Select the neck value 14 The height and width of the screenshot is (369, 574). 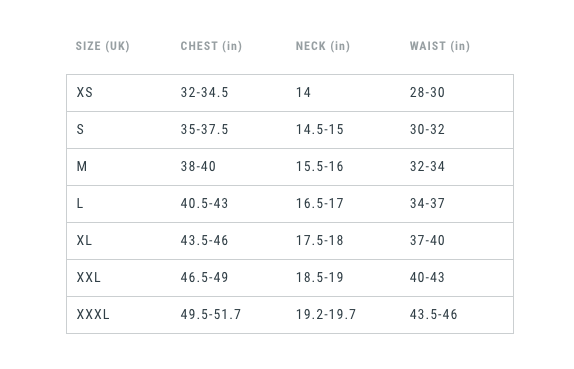tap(303, 92)
